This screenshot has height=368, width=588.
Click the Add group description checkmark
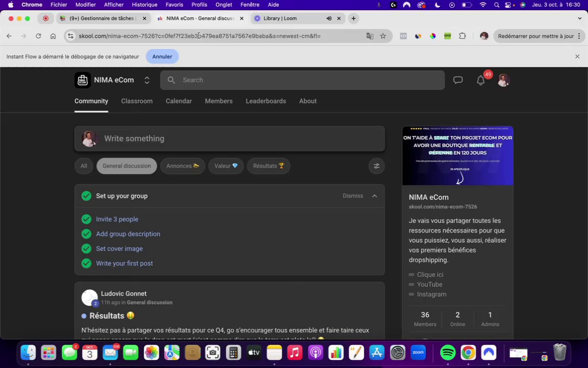(86, 234)
